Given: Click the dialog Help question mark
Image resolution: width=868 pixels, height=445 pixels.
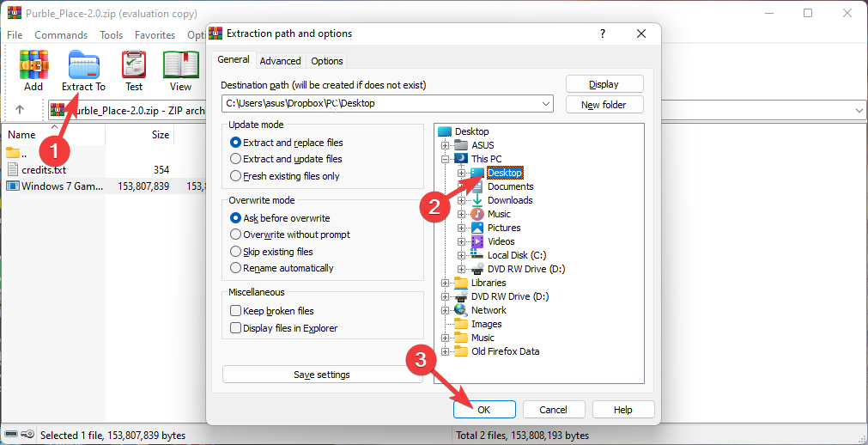Looking at the screenshot, I should 603,34.
